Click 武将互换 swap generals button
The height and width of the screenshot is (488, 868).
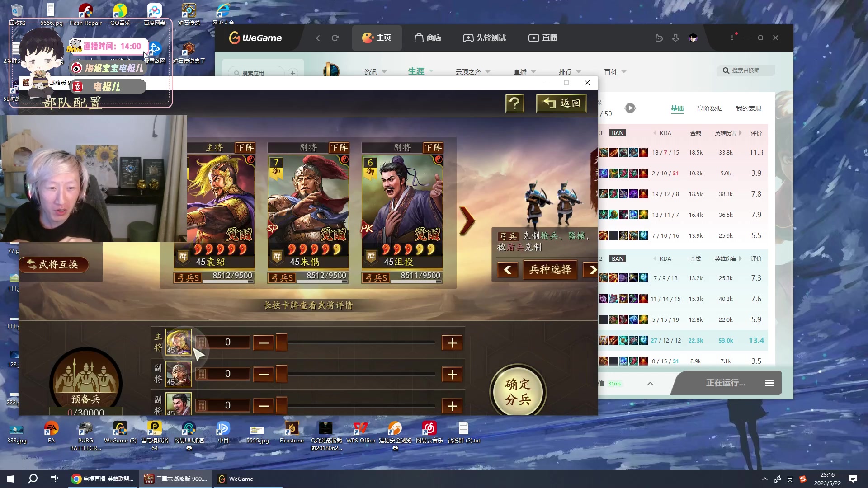pyautogui.click(x=53, y=264)
